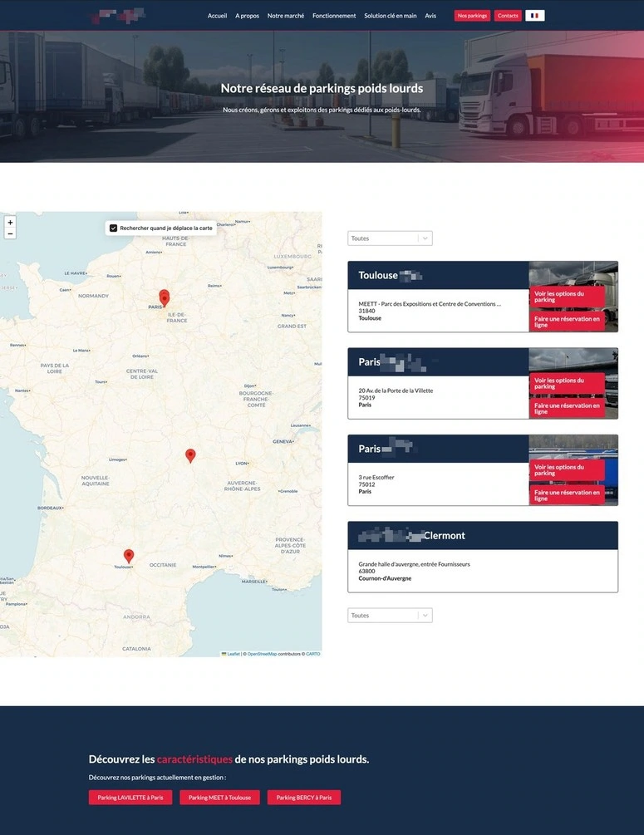Go to the 'Fonctionnement' menu item
644x835 pixels.
pos(334,16)
